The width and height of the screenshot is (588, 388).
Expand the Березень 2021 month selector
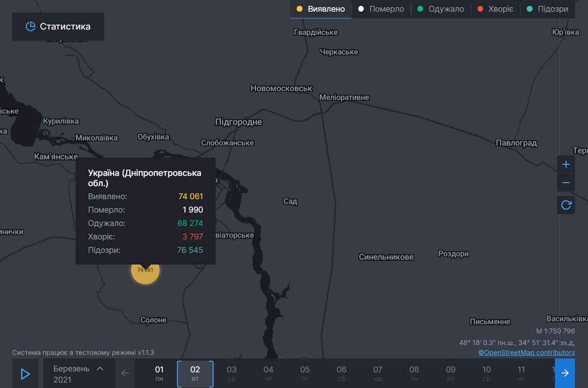pyautogui.click(x=78, y=374)
